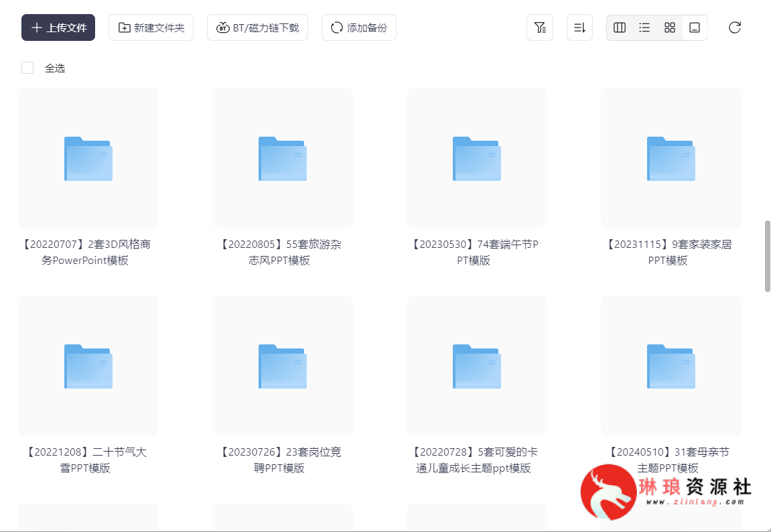This screenshot has height=532, width=771.
Task: Click the 【20231115】9套家装家居 file name text
Action: [x=669, y=252]
